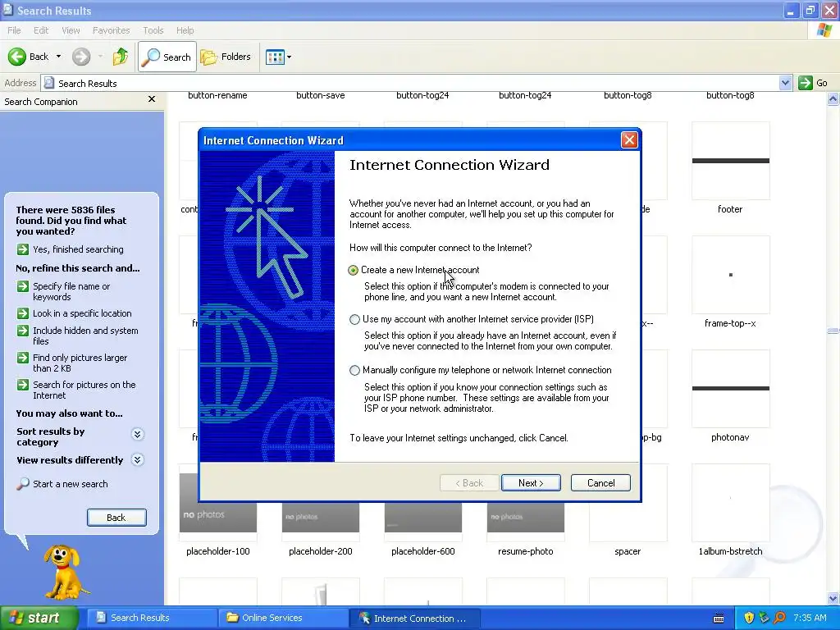This screenshot has height=630, width=840.
Task: Click the Rover search dog character
Action: (65, 572)
